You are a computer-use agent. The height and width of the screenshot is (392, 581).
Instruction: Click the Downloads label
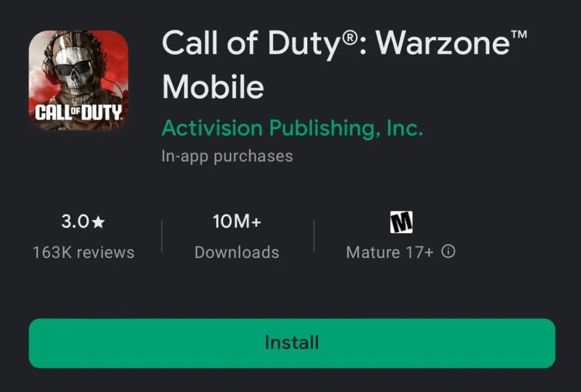(x=237, y=252)
